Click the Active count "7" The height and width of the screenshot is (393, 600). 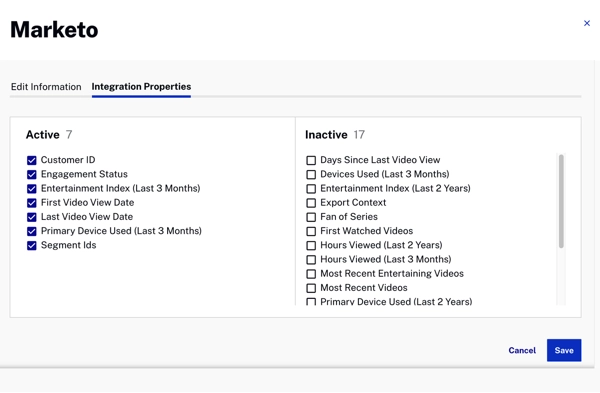point(69,135)
